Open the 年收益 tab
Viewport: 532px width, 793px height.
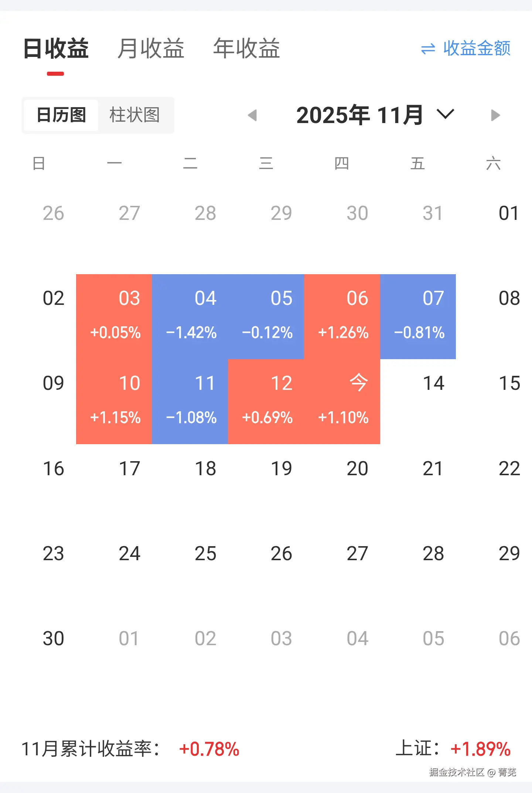[x=246, y=48]
